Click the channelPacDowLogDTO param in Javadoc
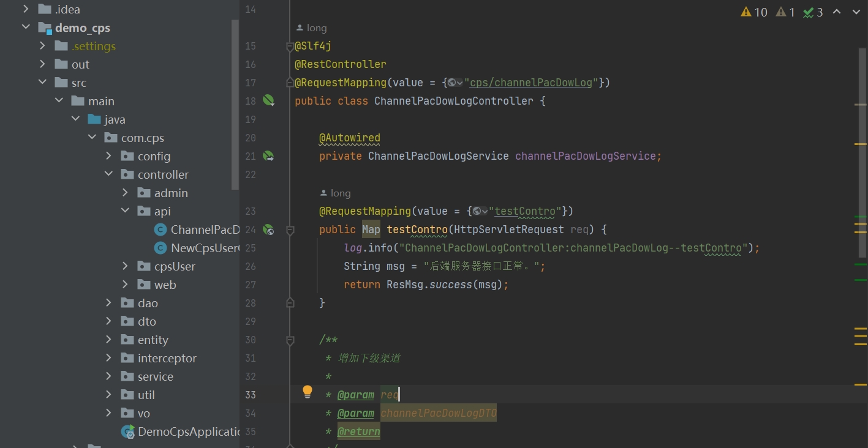868x448 pixels. point(439,413)
